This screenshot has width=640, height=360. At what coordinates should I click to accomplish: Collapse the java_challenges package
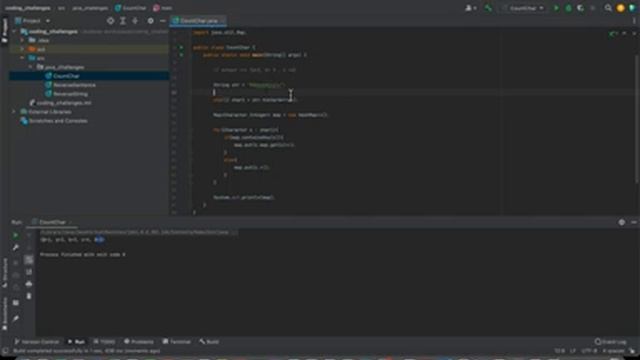(x=31, y=67)
